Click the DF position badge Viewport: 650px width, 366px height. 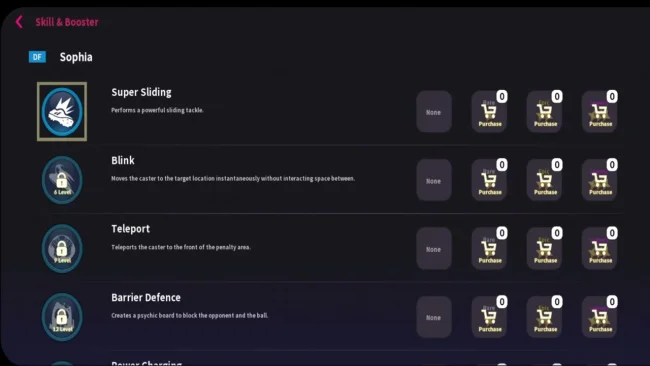click(x=37, y=57)
